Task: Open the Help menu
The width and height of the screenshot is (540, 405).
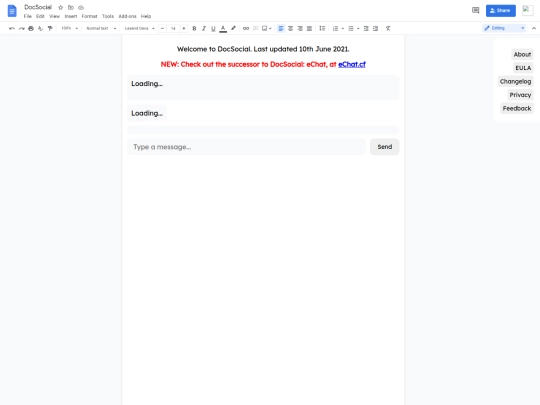Action: [146, 16]
